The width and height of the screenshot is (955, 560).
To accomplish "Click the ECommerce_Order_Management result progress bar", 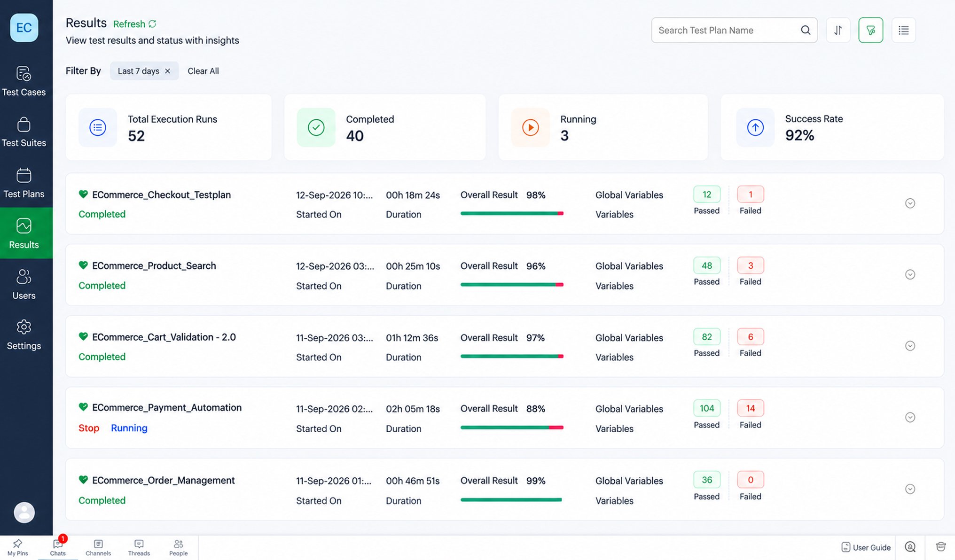I will tap(511, 499).
